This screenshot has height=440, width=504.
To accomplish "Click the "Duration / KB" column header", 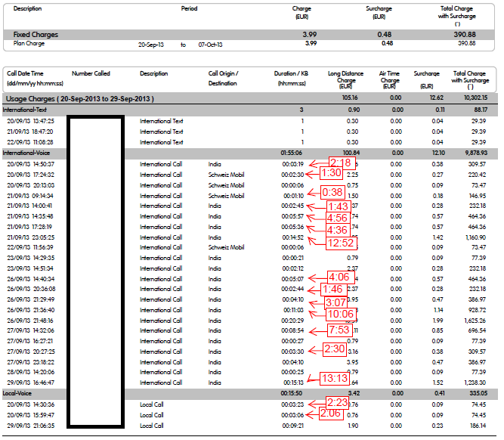I will [291, 73].
